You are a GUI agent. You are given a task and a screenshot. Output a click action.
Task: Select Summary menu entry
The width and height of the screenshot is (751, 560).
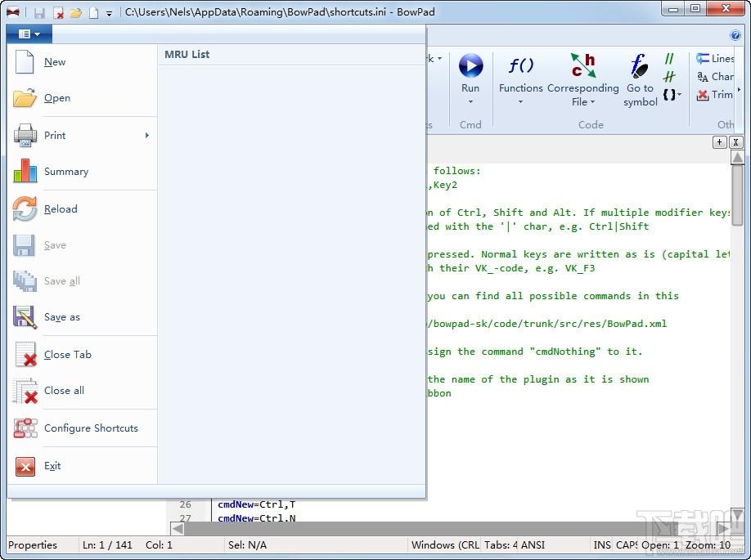pos(82,172)
